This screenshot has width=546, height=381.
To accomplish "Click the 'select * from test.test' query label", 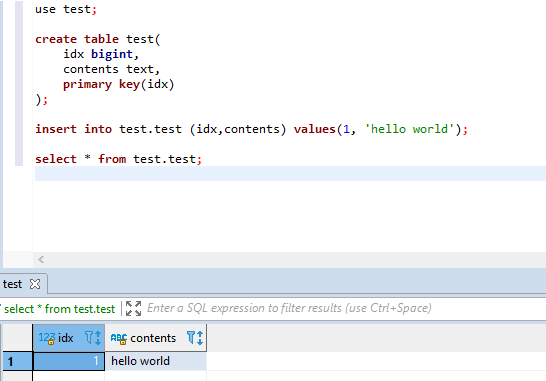I will click(60, 309).
